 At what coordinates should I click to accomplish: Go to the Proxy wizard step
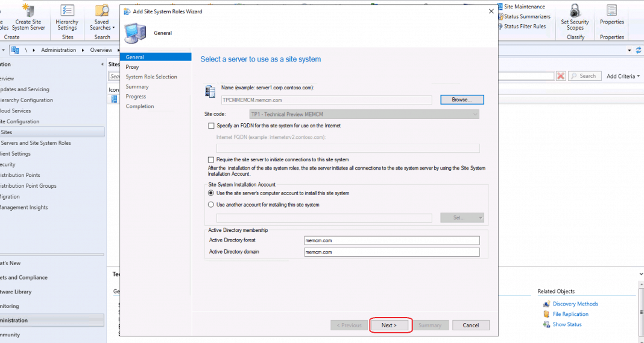click(132, 67)
